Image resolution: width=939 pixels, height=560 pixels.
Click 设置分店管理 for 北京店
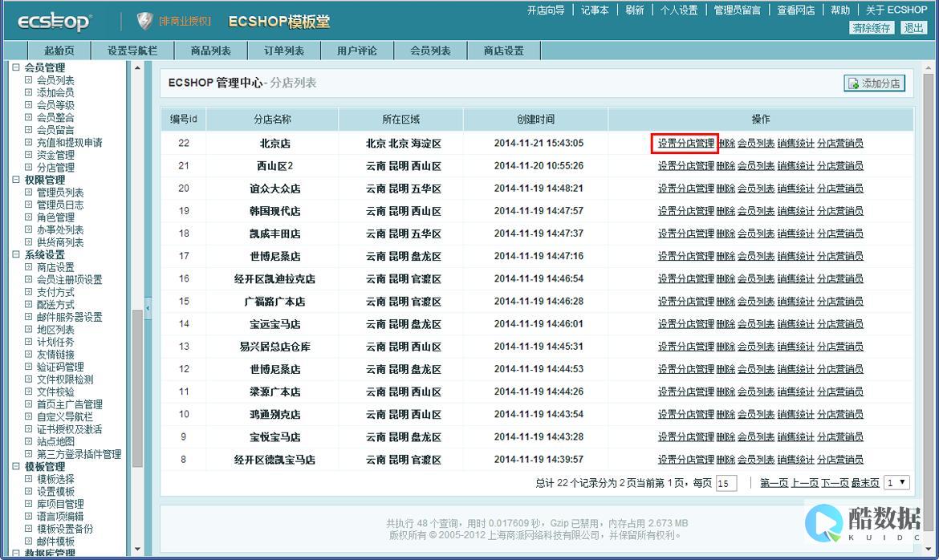[685, 143]
